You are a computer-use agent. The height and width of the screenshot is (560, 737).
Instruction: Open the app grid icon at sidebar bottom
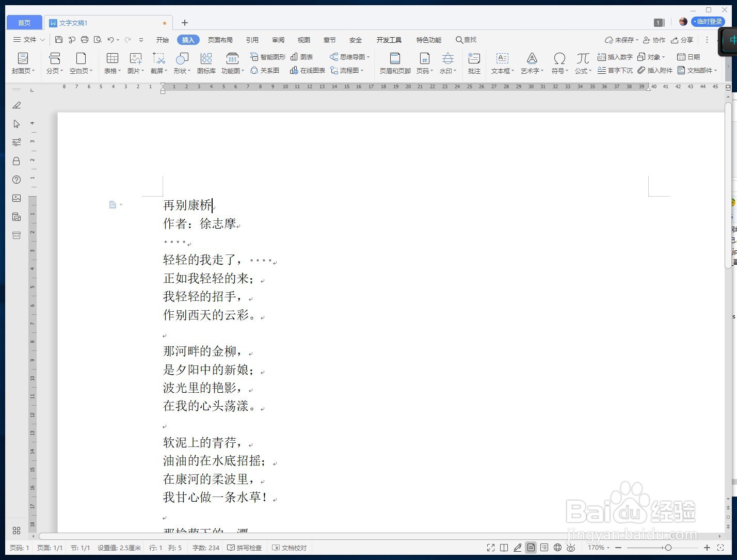click(x=17, y=531)
